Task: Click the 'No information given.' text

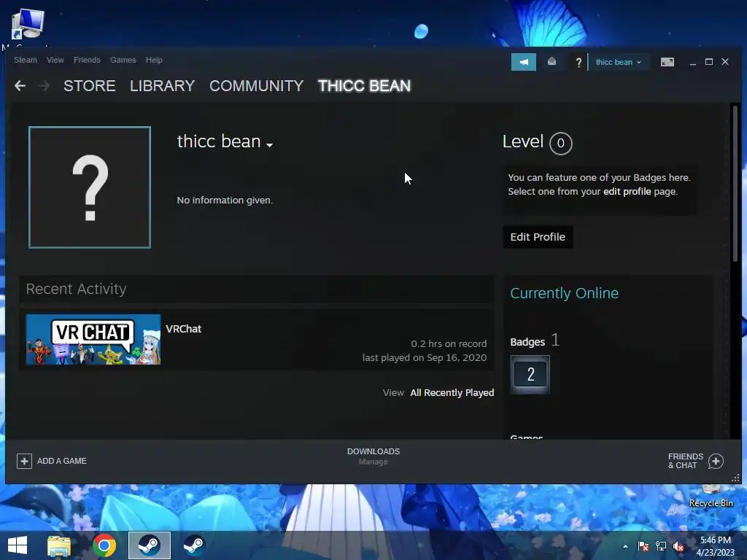Action: 225,200
